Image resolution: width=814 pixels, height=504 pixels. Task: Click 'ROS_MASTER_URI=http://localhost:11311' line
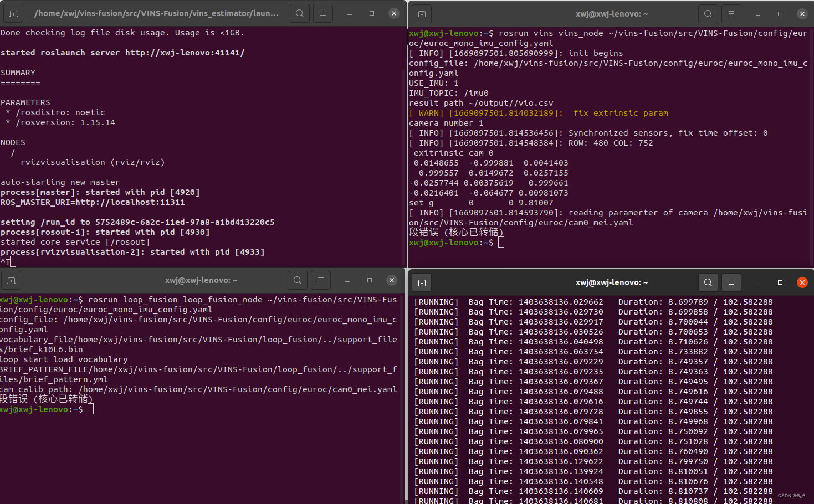[93, 202]
